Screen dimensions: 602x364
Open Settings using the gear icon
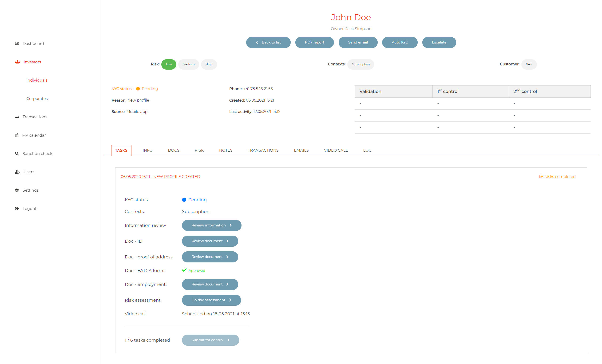17,190
